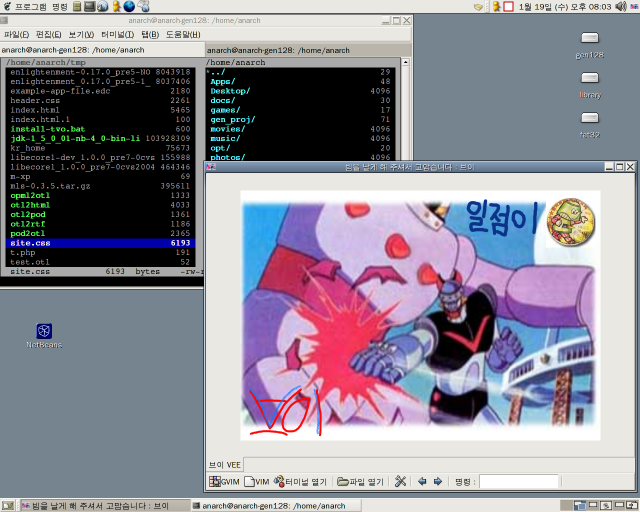Open the GNOME foot main menu icon
This screenshot has height=512, width=640.
pos(7,6)
